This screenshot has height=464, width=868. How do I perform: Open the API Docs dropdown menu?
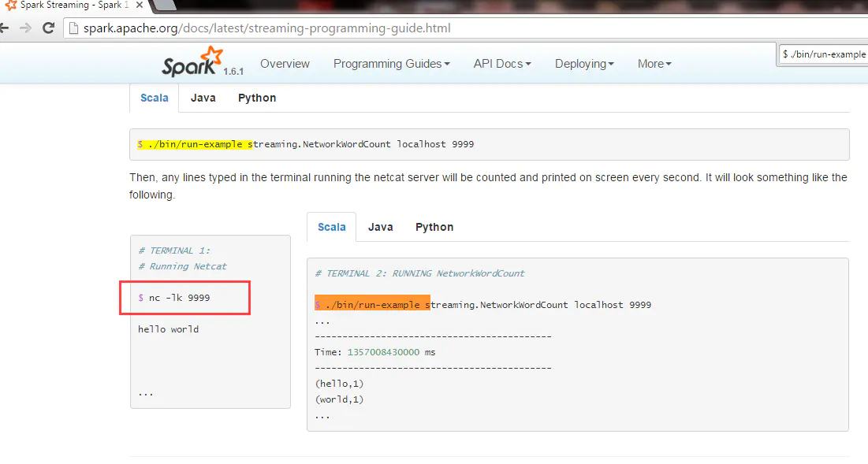pyautogui.click(x=501, y=64)
